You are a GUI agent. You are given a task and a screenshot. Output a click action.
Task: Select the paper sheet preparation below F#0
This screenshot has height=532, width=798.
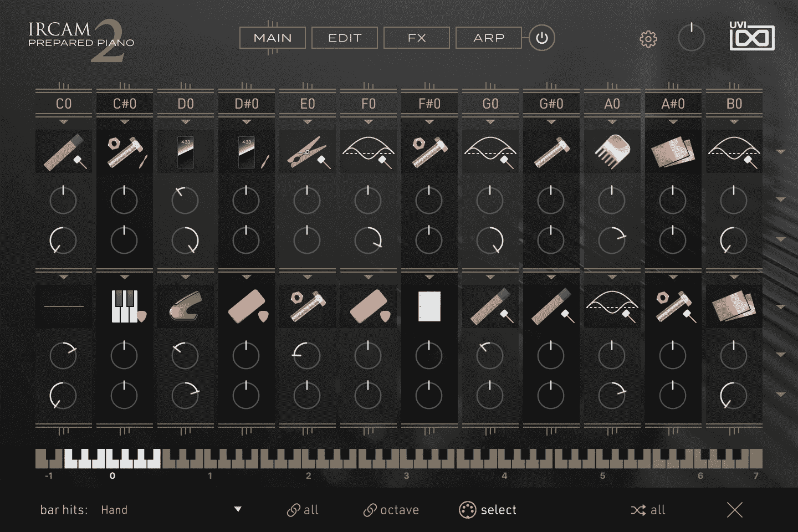pos(429,306)
